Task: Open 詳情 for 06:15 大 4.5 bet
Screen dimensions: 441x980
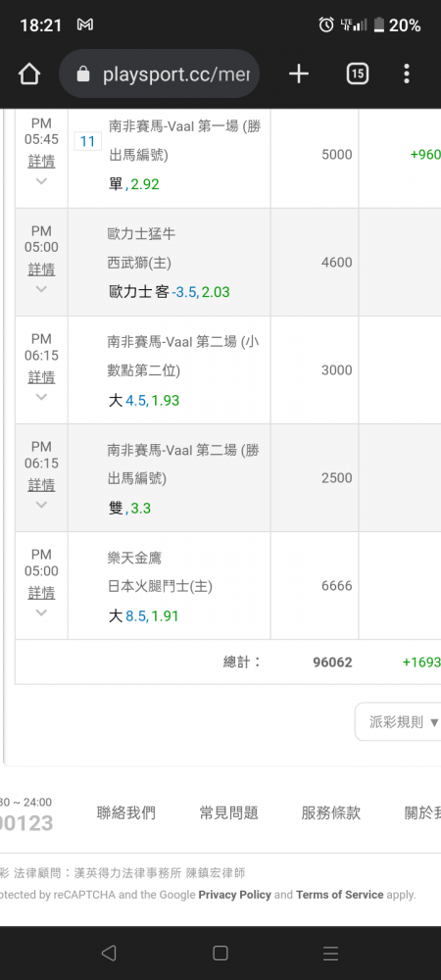Action: (x=41, y=377)
